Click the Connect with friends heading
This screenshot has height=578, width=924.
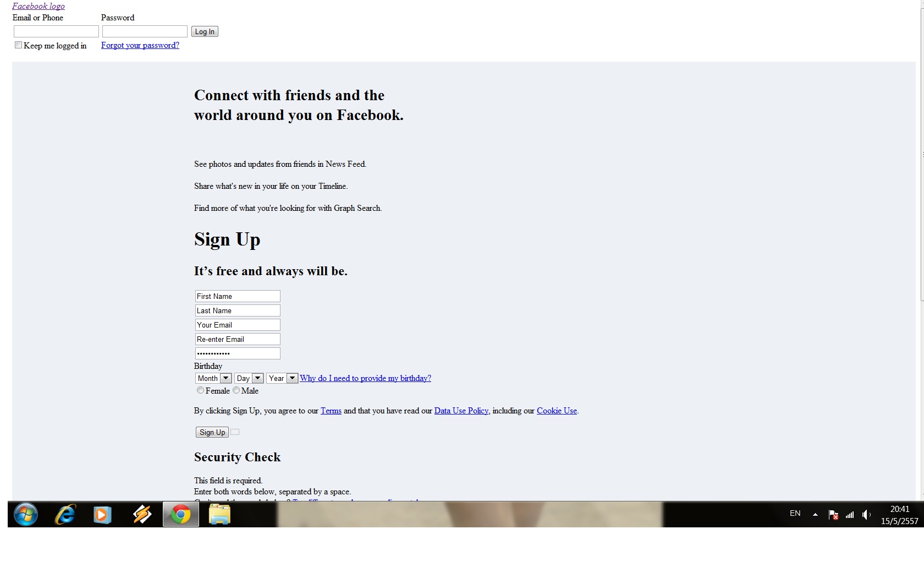pyautogui.click(x=299, y=105)
